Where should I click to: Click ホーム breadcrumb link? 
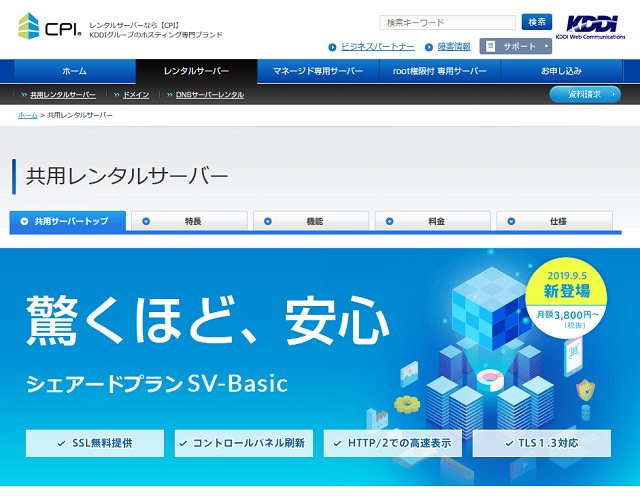coord(28,115)
